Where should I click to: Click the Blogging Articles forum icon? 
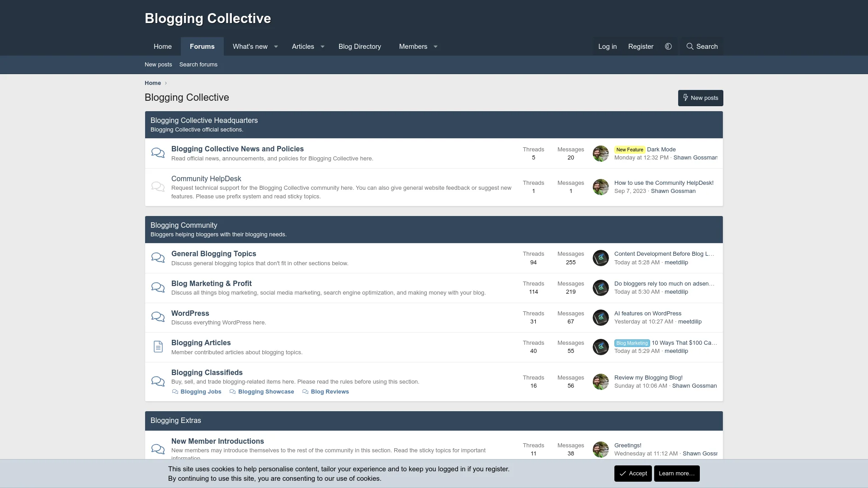coord(157,347)
